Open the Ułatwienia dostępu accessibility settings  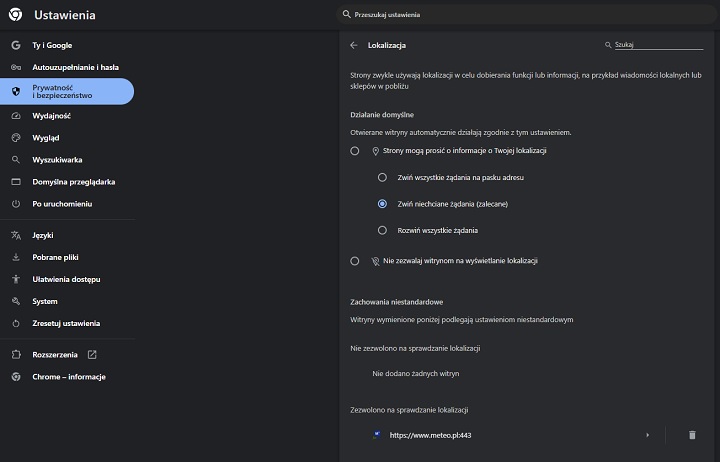(66, 279)
